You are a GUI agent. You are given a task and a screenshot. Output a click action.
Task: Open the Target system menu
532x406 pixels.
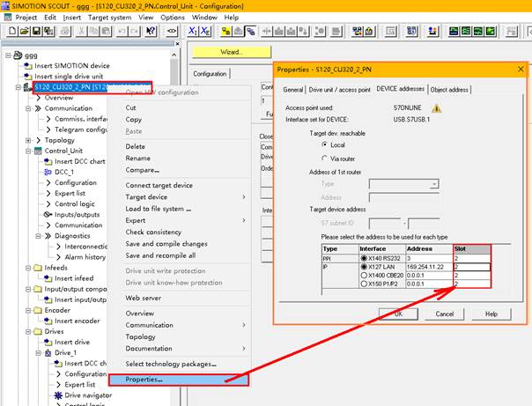tap(108, 17)
